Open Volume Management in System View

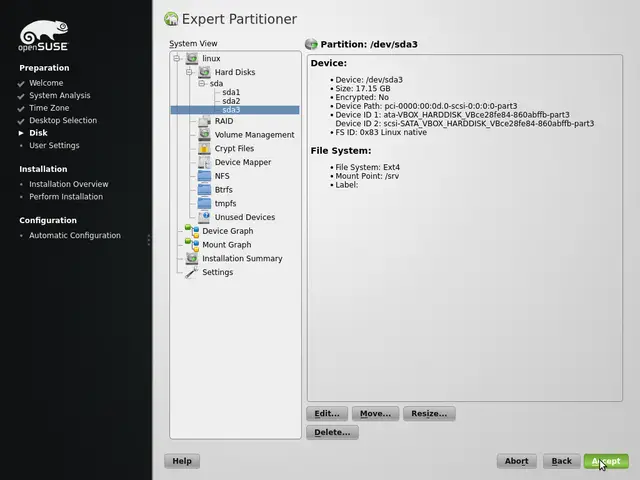(254, 135)
